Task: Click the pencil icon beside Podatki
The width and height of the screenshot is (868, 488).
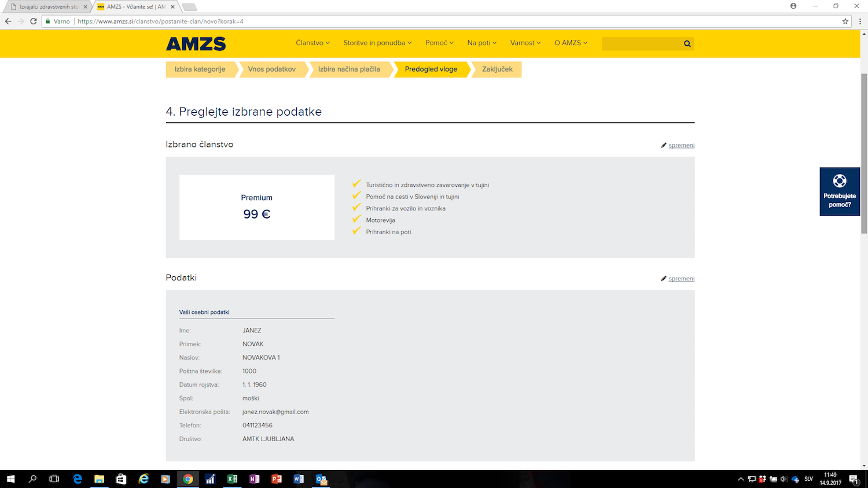Action: (664, 279)
